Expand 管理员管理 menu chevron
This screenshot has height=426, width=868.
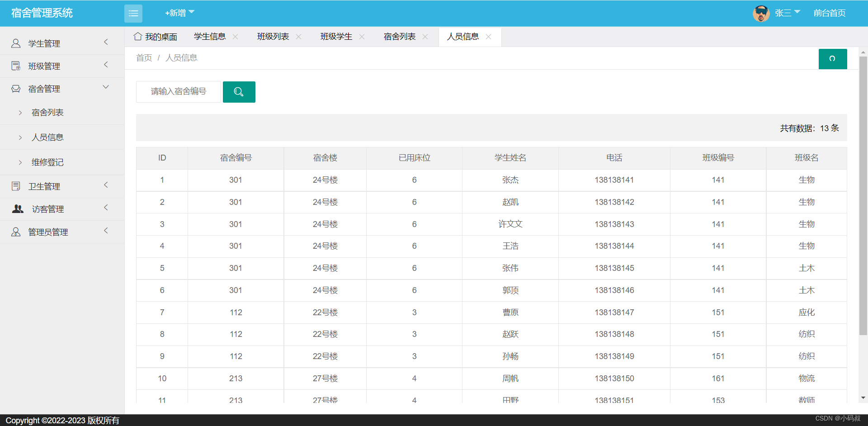coord(106,230)
